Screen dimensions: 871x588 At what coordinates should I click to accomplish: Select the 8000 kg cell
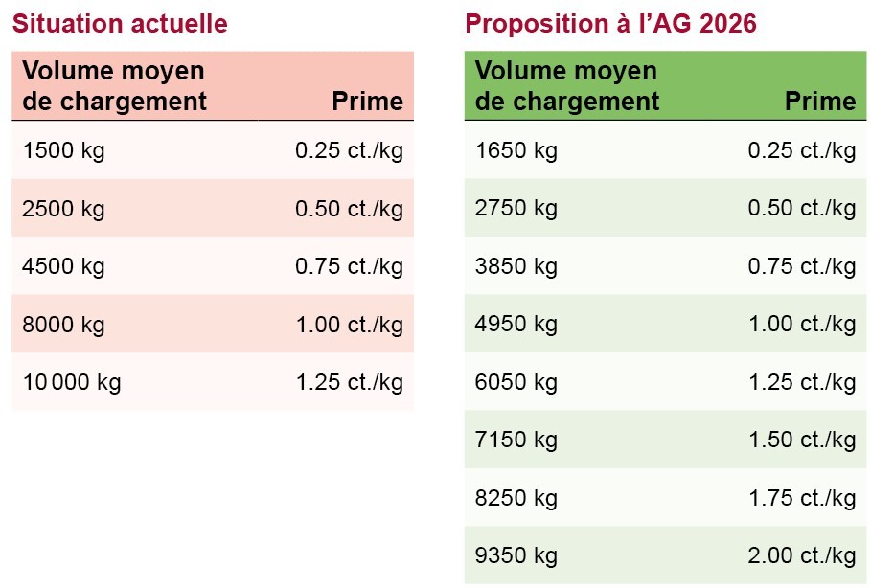click(x=63, y=325)
